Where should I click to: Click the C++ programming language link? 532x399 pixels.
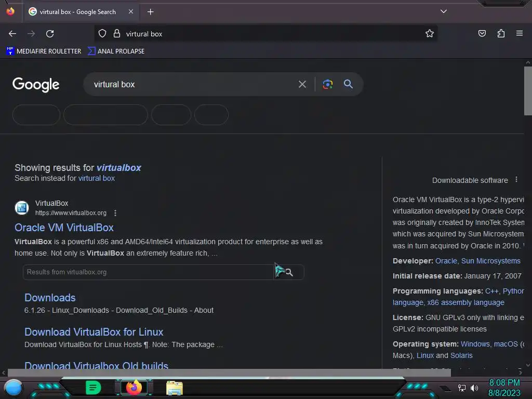(491, 291)
